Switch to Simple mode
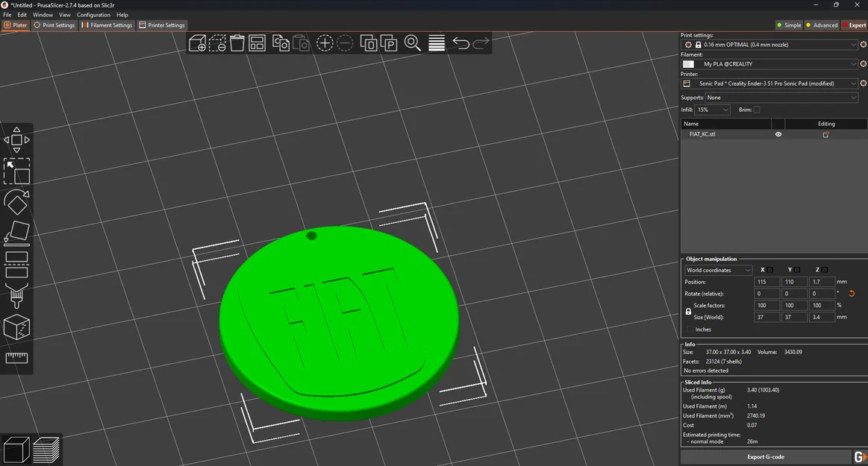The height and width of the screenshot is (466, 868). coord(789,25)
